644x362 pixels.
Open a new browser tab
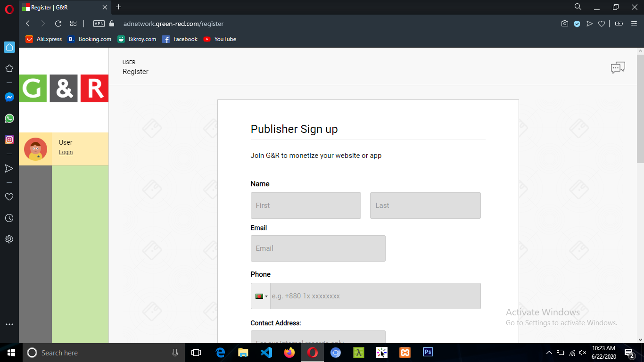click(119, 7)
